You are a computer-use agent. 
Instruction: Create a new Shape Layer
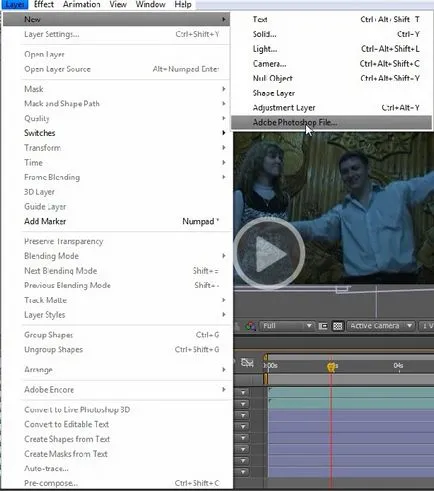pos(332,93)
